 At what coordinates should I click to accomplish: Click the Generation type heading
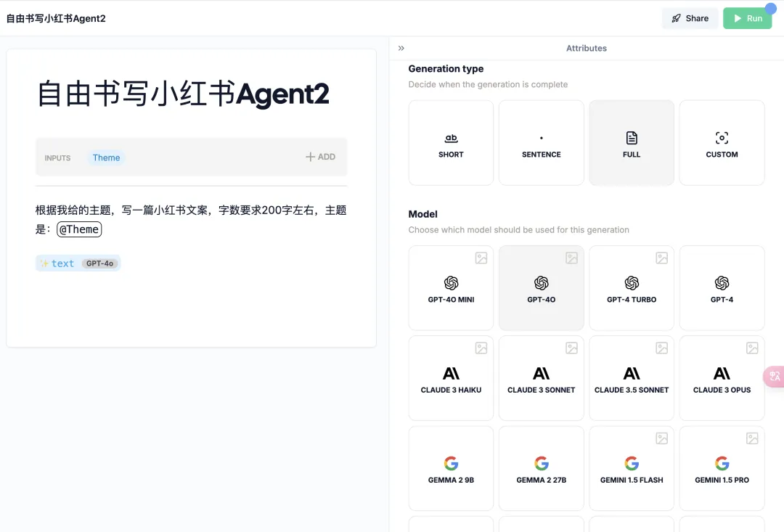pos(446,68)
